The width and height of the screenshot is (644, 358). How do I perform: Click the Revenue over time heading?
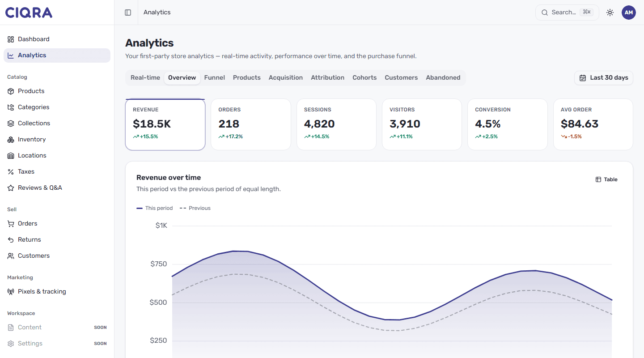(x=169, y=178)
